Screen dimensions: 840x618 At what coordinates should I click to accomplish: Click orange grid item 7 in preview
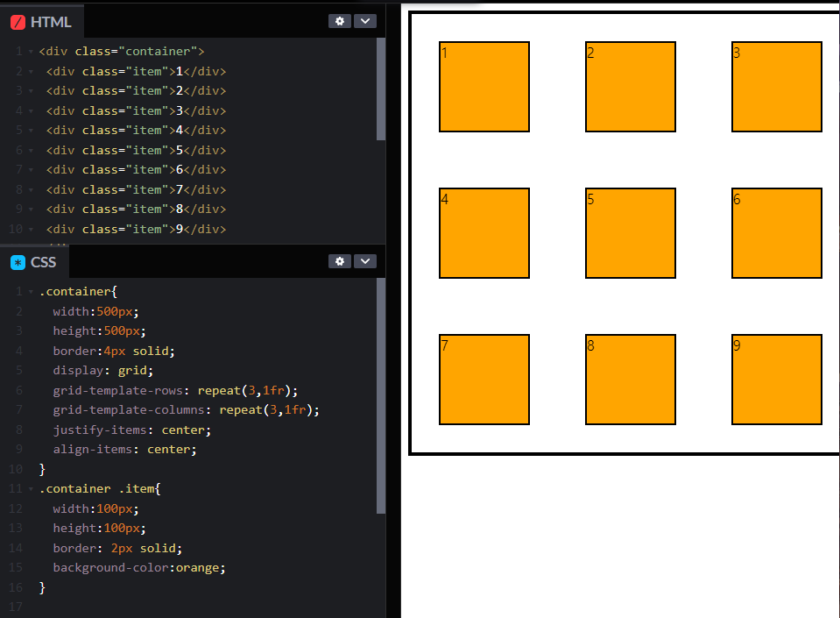tap(484, 380)
